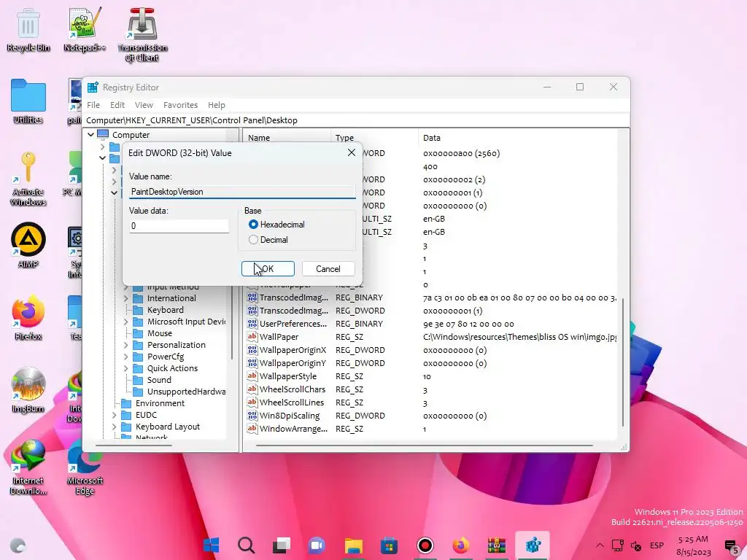Open the Favorites menu
This screenshot has height=560, width=747.
181,105
